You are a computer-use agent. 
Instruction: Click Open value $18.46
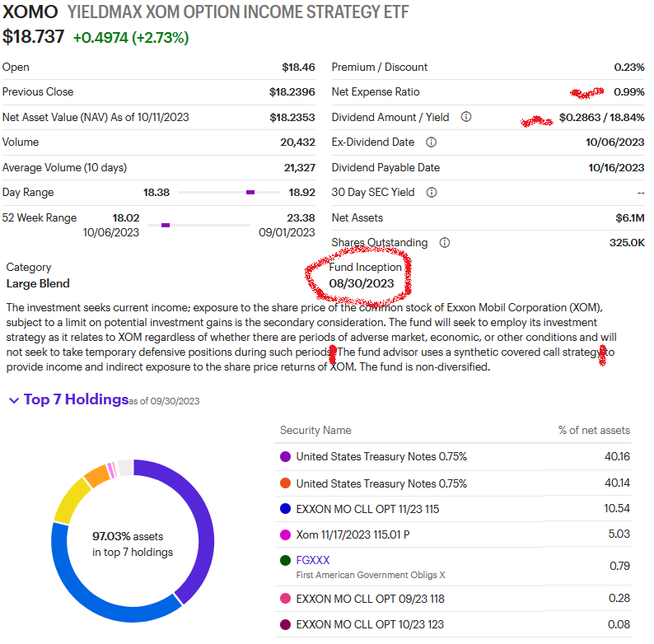299,68
